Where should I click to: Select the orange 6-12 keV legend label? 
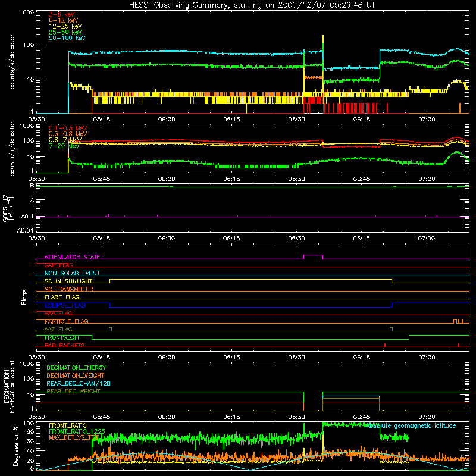coord(64,20)
